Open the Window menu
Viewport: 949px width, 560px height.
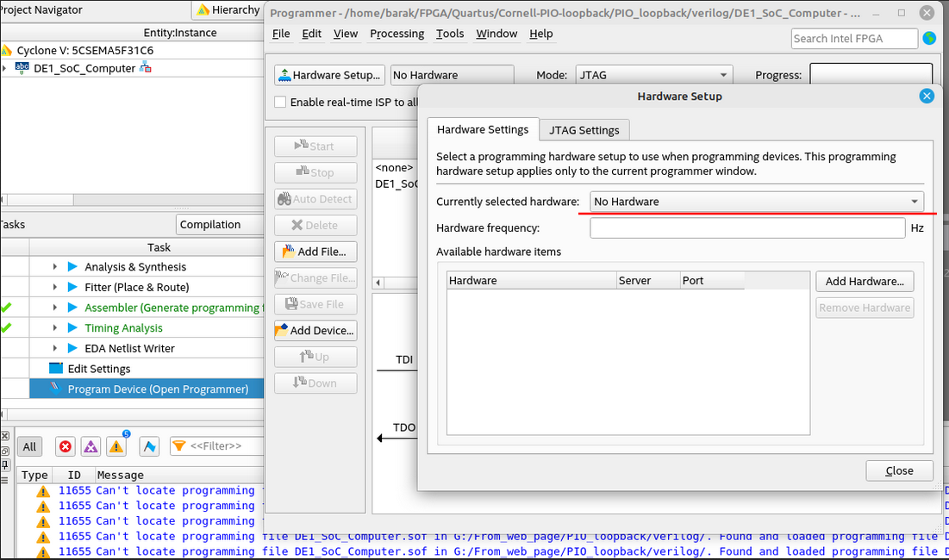pos(496,34)
